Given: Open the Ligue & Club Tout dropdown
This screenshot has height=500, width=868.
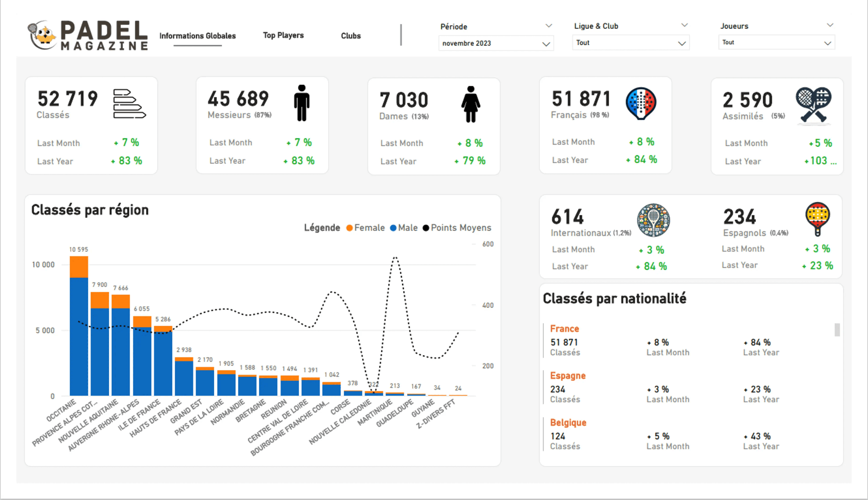Looking at the screenshot, I should click(x=630, y=43).
